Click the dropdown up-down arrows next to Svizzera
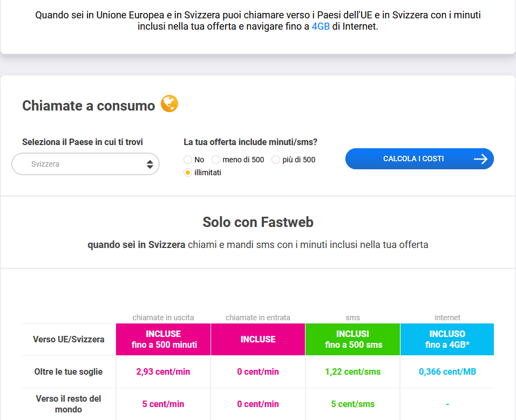The width and height of the screenshot is (516, 420). coord(150,164)
